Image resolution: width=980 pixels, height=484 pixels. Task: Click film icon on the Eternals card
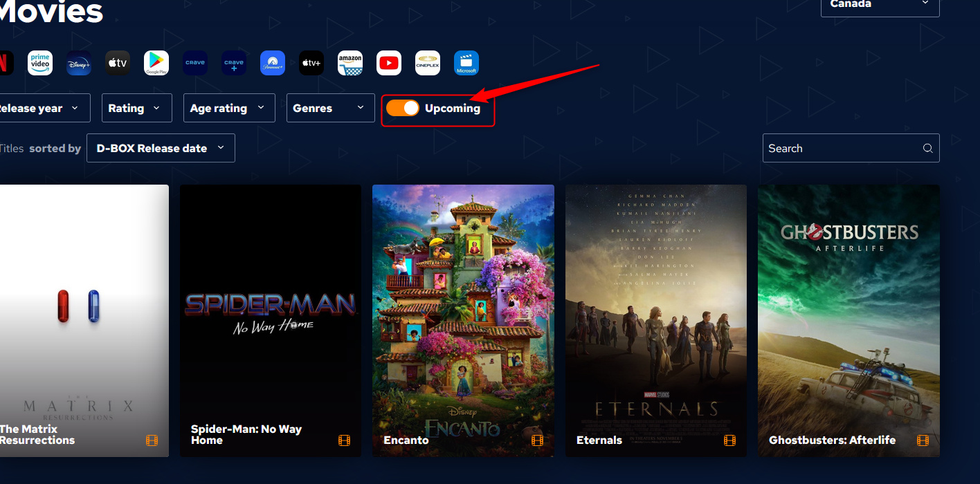coord(729,440)
